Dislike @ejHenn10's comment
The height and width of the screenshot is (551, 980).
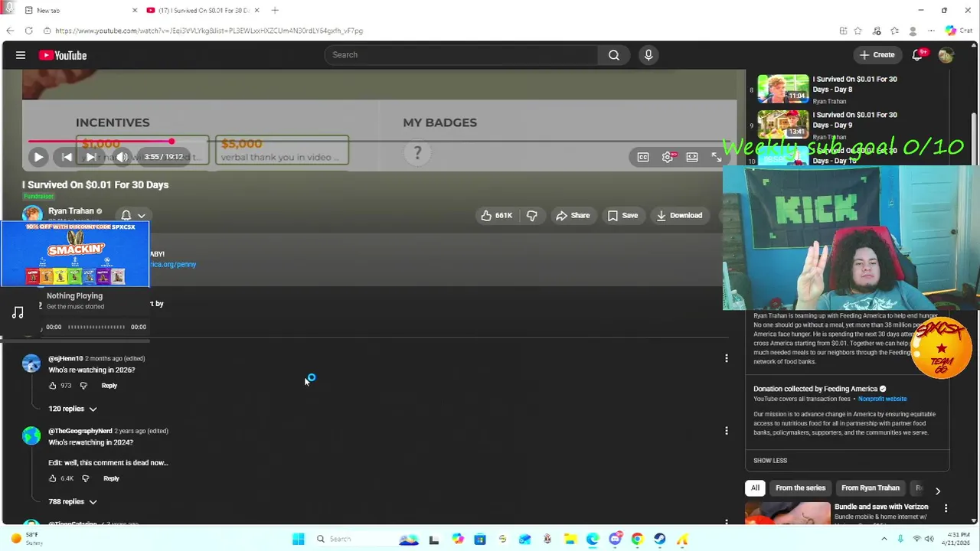coord(83,386)
